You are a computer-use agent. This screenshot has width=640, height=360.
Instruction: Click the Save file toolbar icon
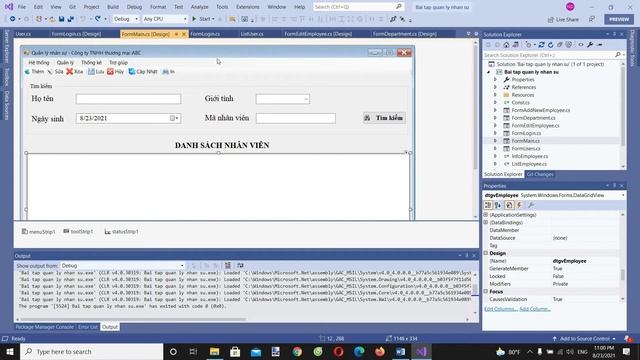coord(62,19)
